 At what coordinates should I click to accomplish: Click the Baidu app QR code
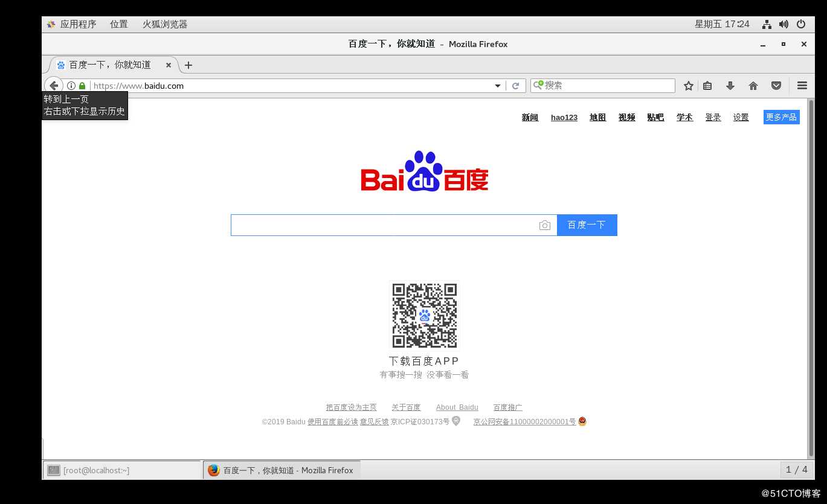425,315
